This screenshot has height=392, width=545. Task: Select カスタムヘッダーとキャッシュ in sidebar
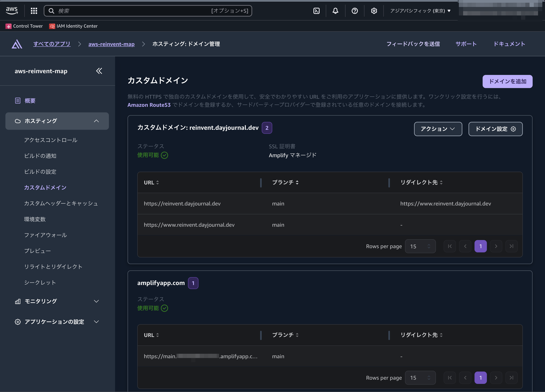tap(61, 203)
